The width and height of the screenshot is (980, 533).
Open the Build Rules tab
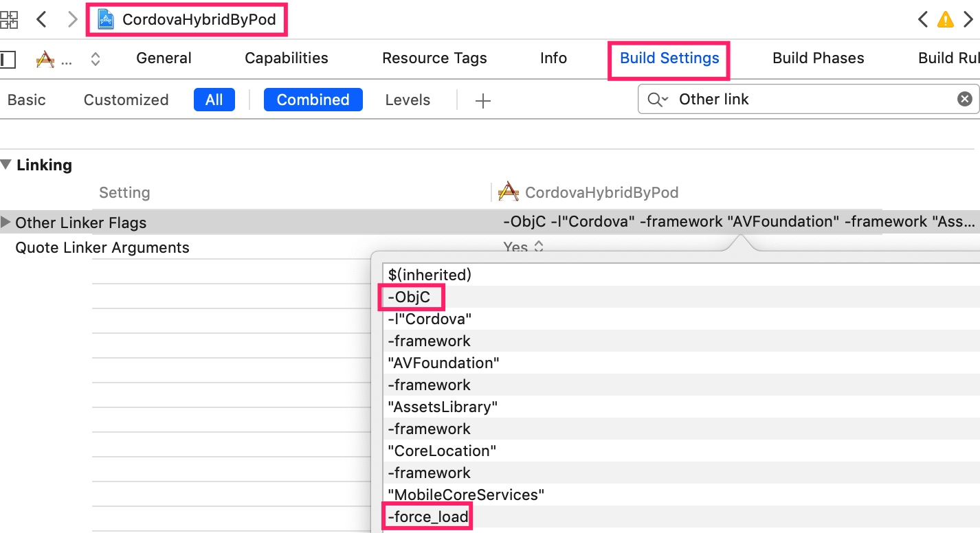point(948,58)
